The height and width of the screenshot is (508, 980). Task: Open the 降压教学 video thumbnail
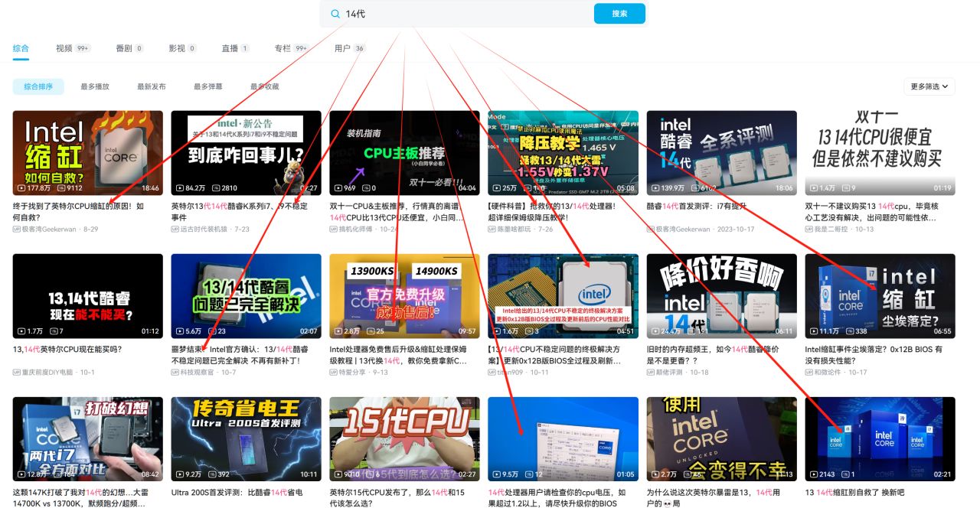point(563,153)
